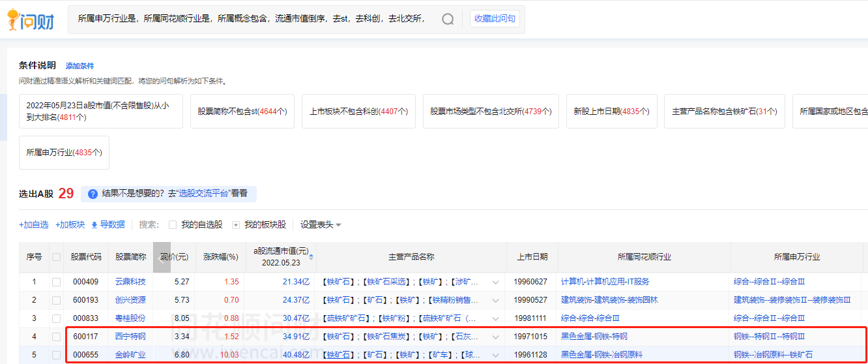Check the row checkbox for 云鼎科技
Image resolution: width=868 pixels, height=364 pixels.
point(56,282)
